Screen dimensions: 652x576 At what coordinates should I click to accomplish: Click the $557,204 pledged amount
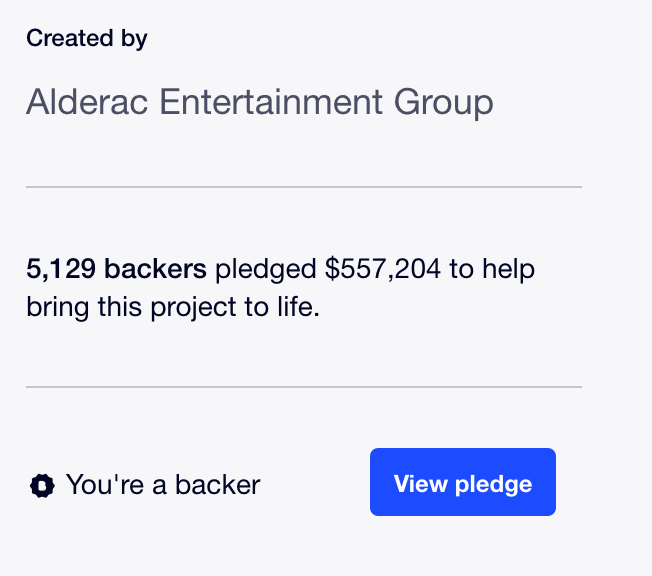[x=383, y=268]
